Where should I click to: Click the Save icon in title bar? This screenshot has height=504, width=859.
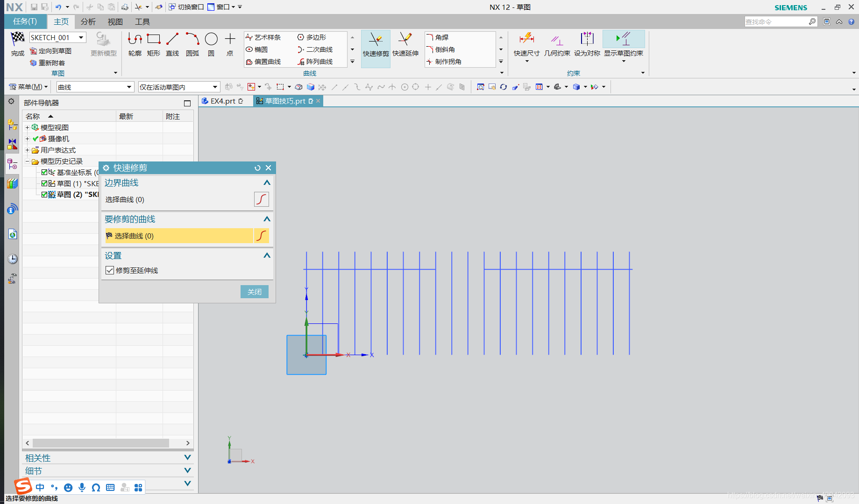34,7
